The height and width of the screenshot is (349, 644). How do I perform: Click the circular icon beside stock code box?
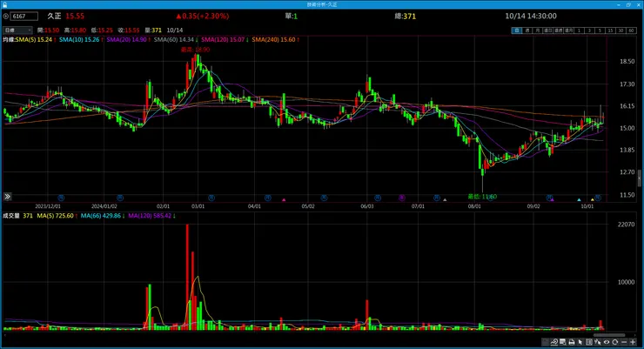[x=6, y=17]
